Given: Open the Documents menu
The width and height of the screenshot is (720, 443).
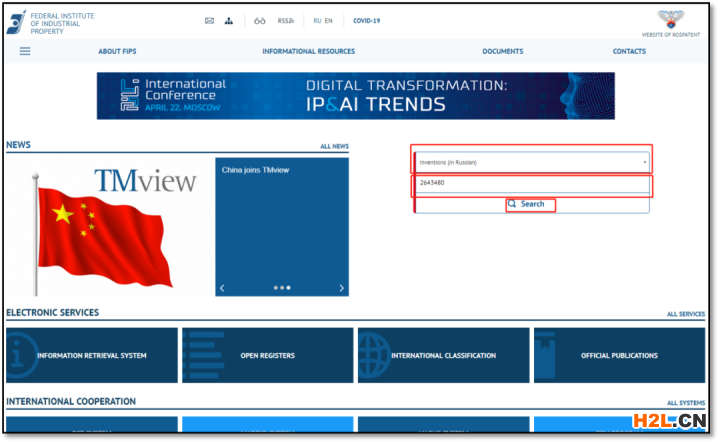Looking at the screenshot, I should tap(502, 51).
